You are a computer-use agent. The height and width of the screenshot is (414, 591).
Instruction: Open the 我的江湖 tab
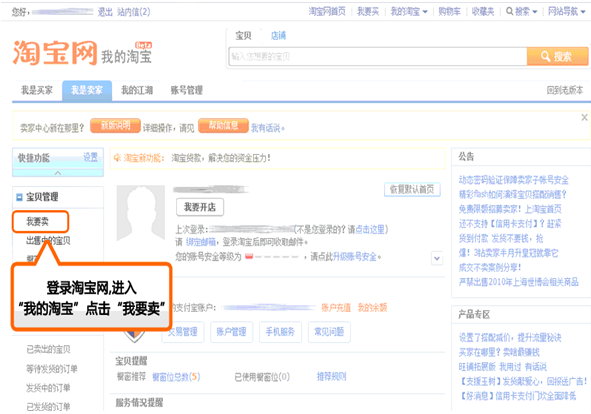coord(137,90)
